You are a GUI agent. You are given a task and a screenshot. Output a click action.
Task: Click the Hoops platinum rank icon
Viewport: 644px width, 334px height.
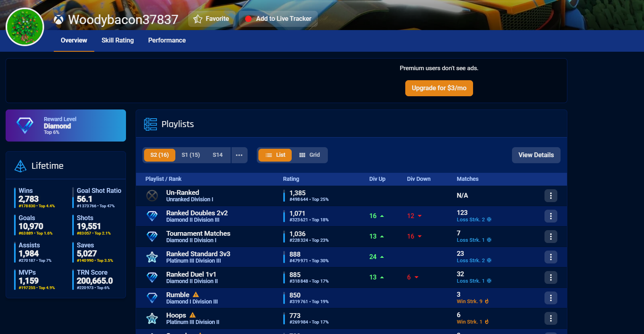click(152, 318)
